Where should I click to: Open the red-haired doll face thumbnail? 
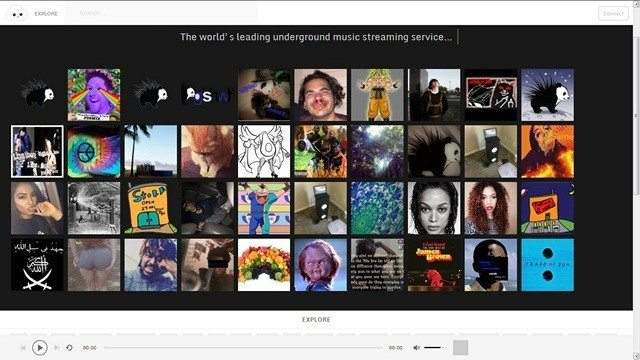point(320,265)
